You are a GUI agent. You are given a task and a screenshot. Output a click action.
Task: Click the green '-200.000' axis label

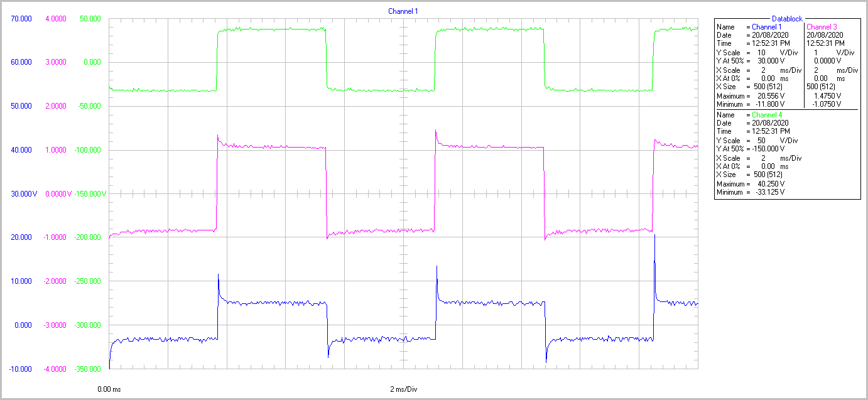pos(87,237)
